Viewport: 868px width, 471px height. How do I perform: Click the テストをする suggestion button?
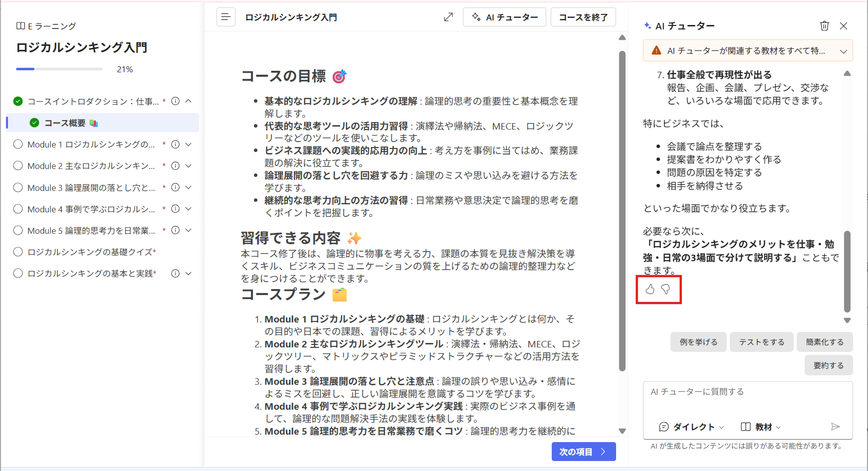[x=761, y=342]
